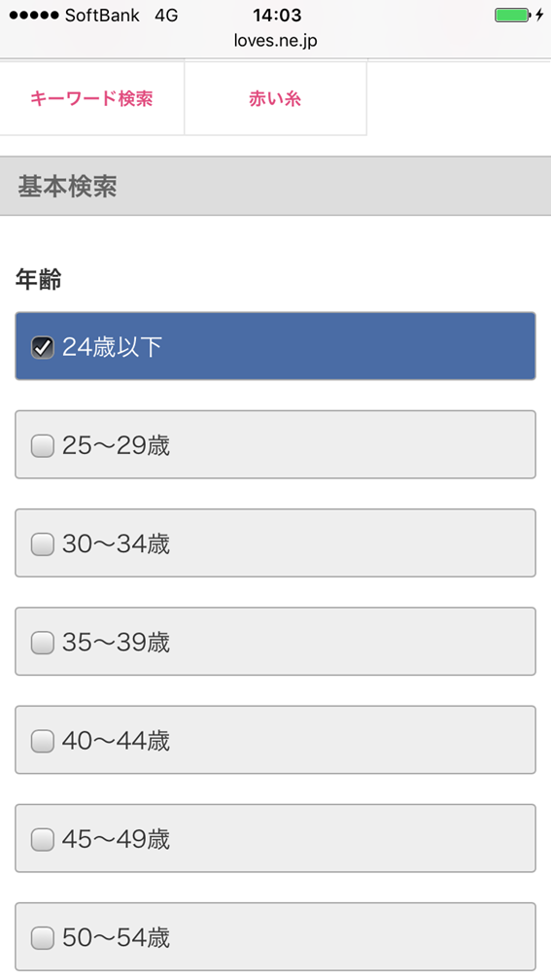Check the 25〜29歳 checkbox

tap(43, 445)
